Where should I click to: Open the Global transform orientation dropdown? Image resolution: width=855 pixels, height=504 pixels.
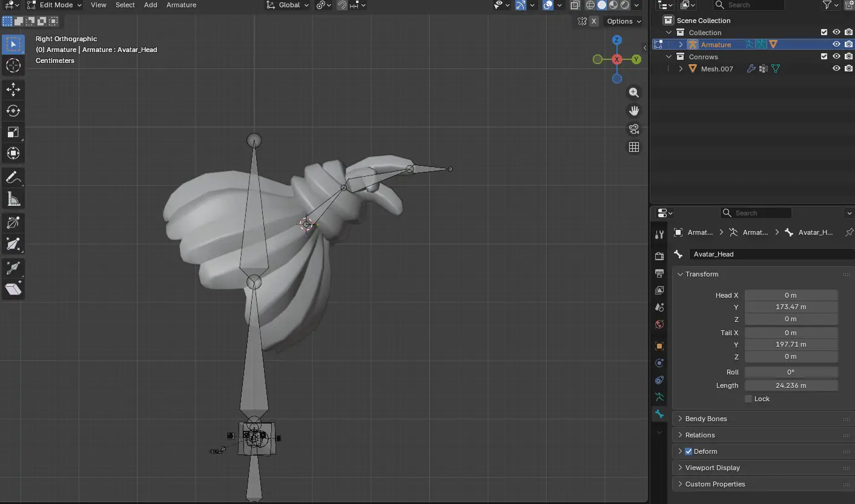tap(288, 5)
